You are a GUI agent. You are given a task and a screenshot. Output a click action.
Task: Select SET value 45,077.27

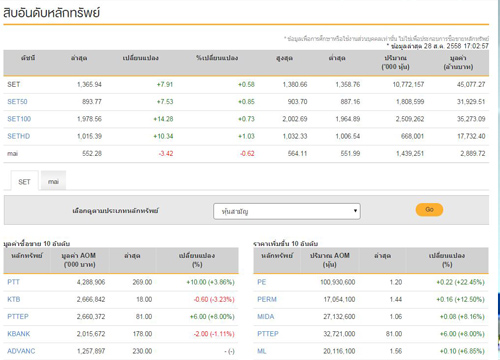point(471,84)
